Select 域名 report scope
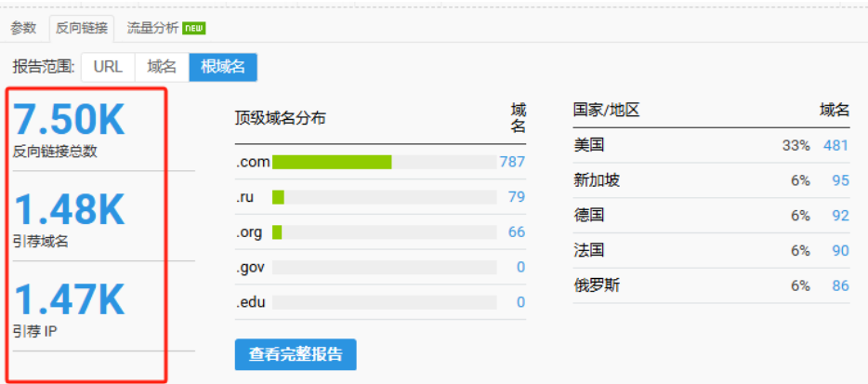 pyautogui.click(x=162, y=67)
